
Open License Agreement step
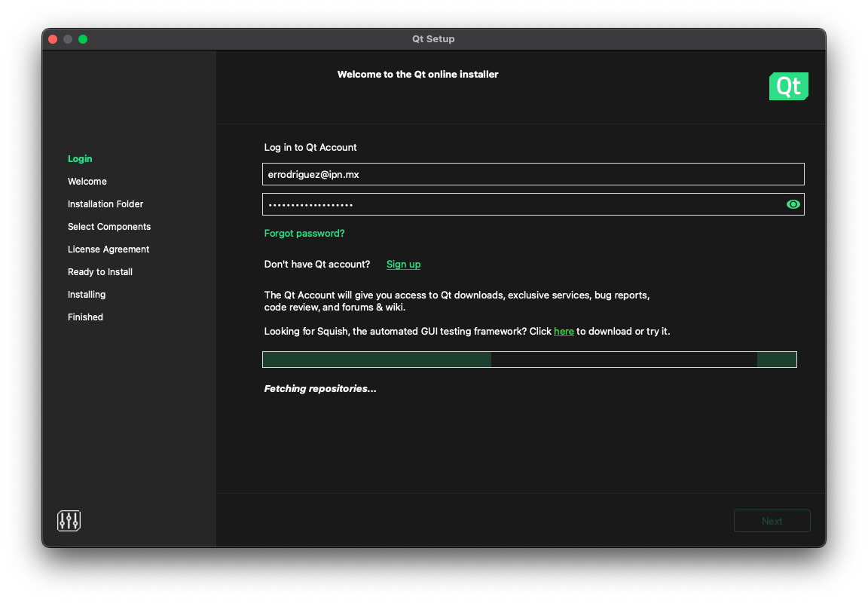coord(108,249)
